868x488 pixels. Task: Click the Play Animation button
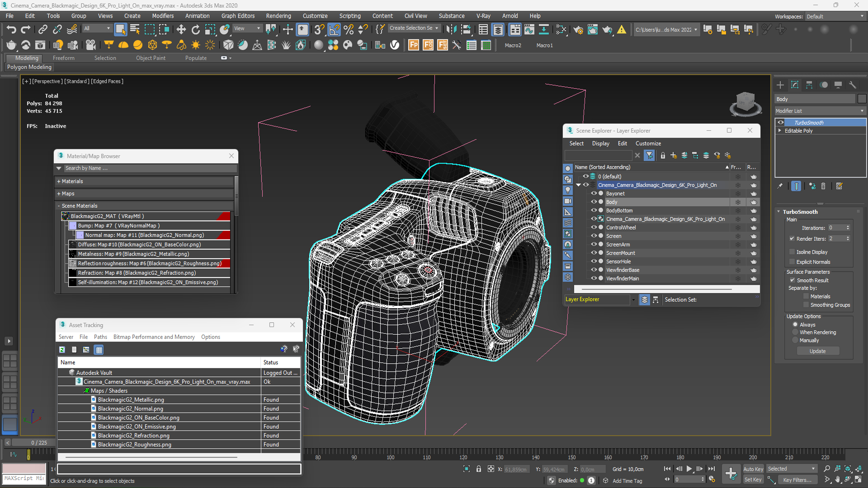[689, 469]
